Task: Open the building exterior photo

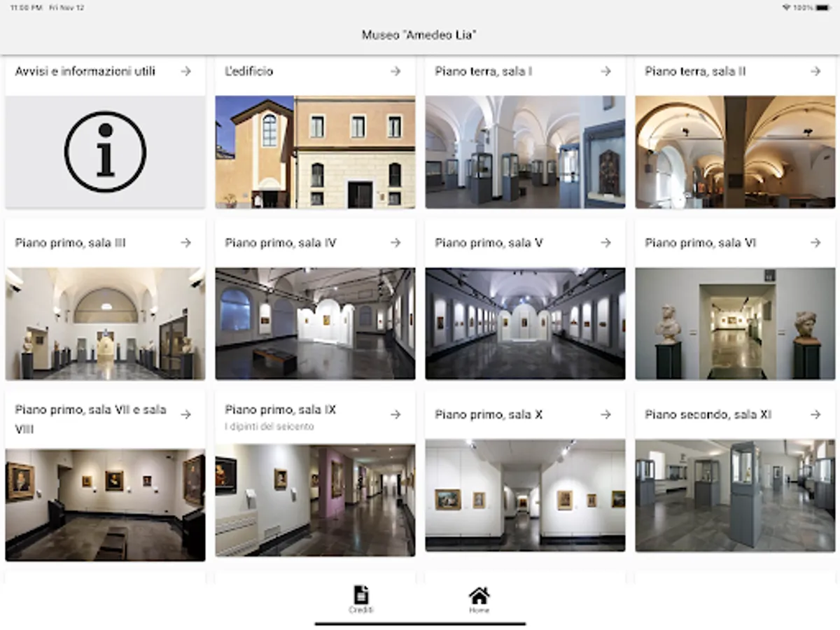Action: (x=315, y=152)
